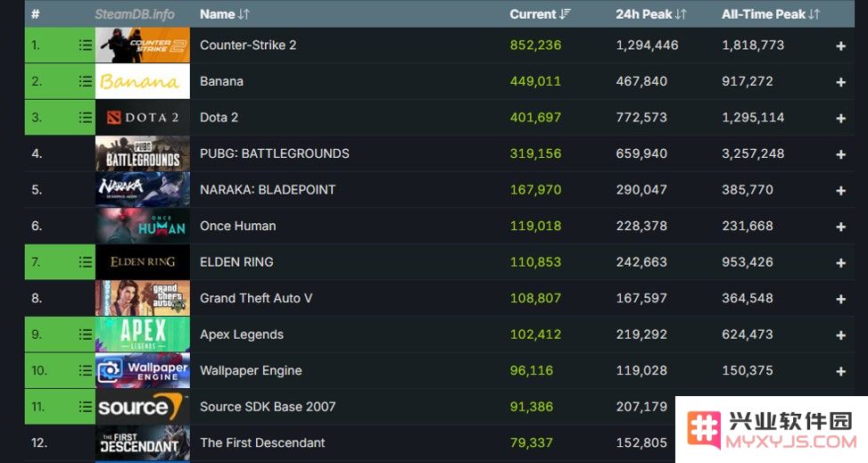Open the PUBG Battlegrounds thumbnail
Image resolution: width=868 pixels, height=463 pixels.
point(142,153)
